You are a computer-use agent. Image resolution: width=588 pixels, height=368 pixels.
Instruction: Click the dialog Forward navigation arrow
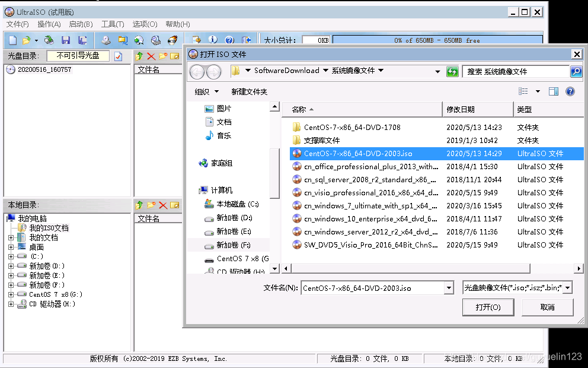click(214, 71)
